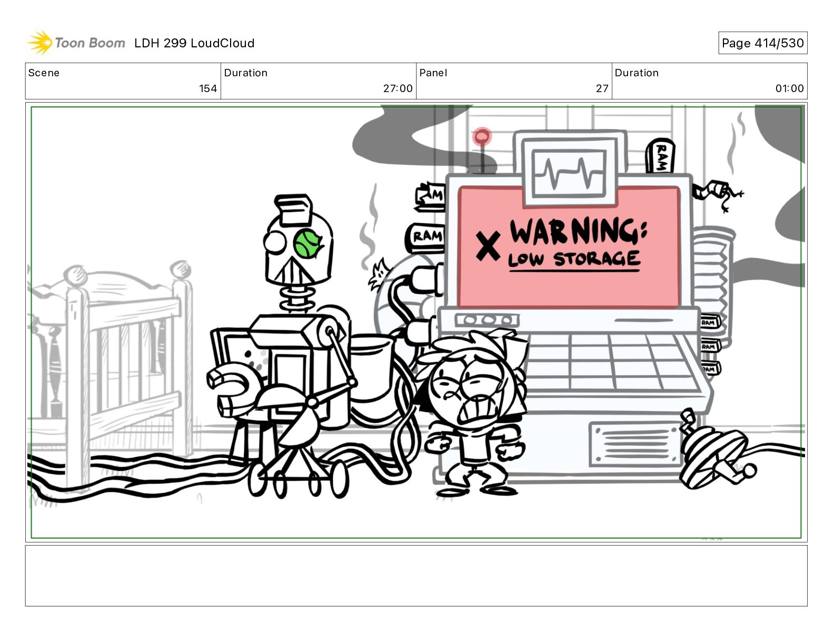Click the Toon Boom logo

coord(76,43)
